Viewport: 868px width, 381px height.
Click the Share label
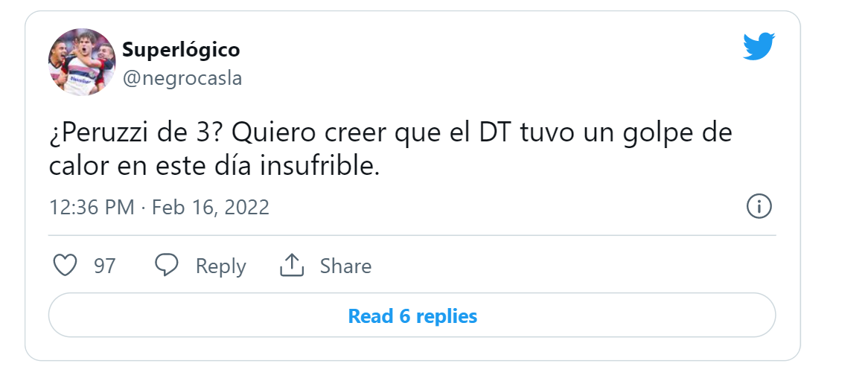coord(345,266)
